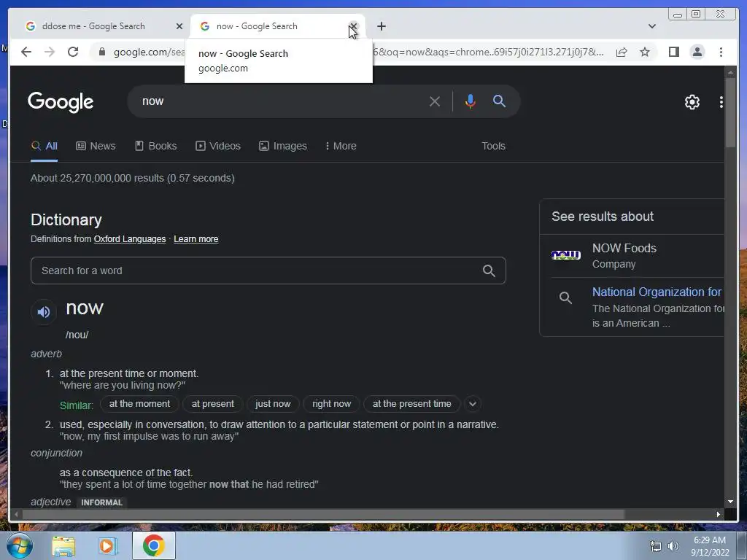Open the Windows Start menu

[20, 545]
